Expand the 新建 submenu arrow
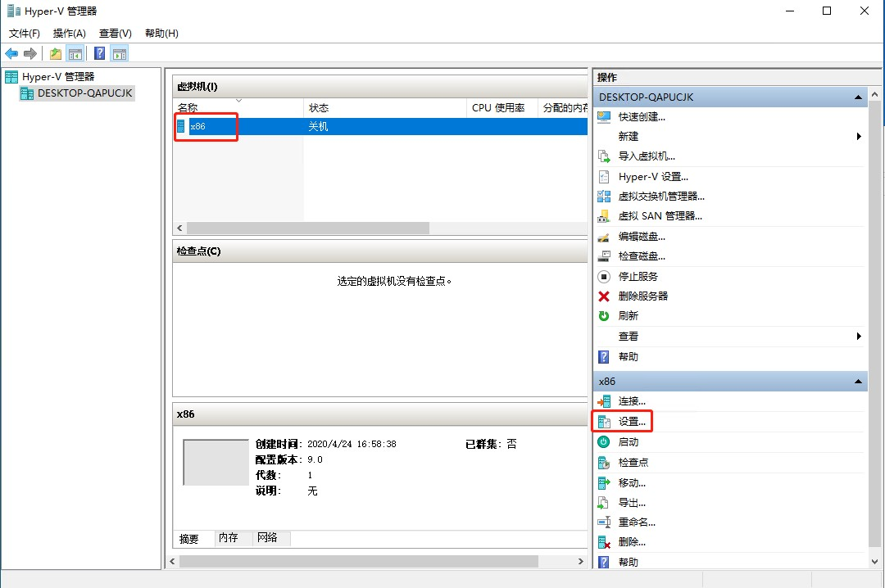Viewport: 885px width, 588px height. click(859, 137)
